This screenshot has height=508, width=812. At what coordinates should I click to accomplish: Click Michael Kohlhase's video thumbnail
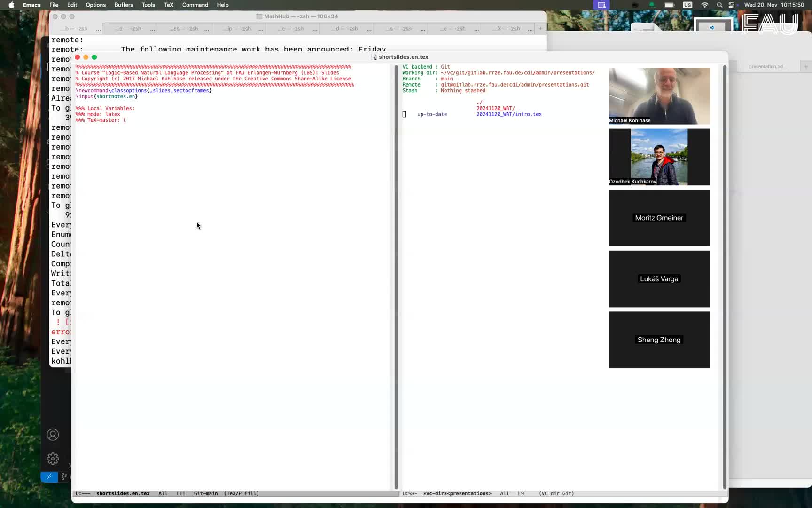(659, 96)
